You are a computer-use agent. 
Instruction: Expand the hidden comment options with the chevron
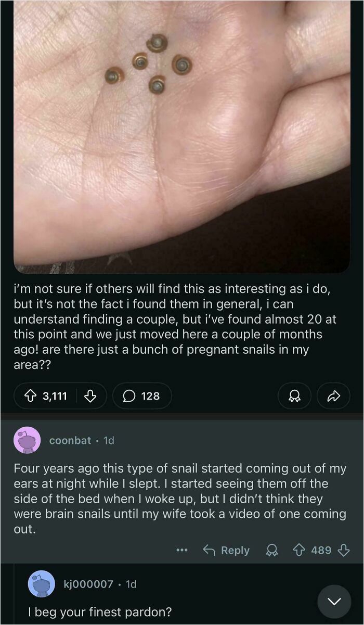[335, 601]
